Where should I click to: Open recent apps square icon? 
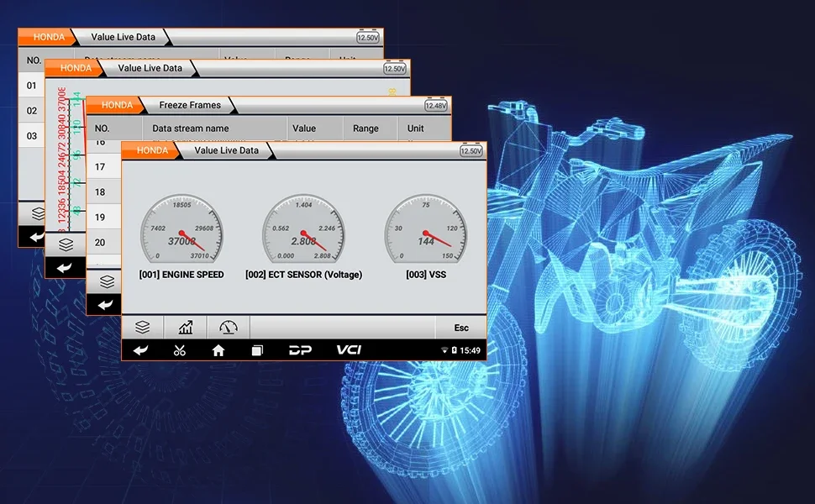click(257, 350)
